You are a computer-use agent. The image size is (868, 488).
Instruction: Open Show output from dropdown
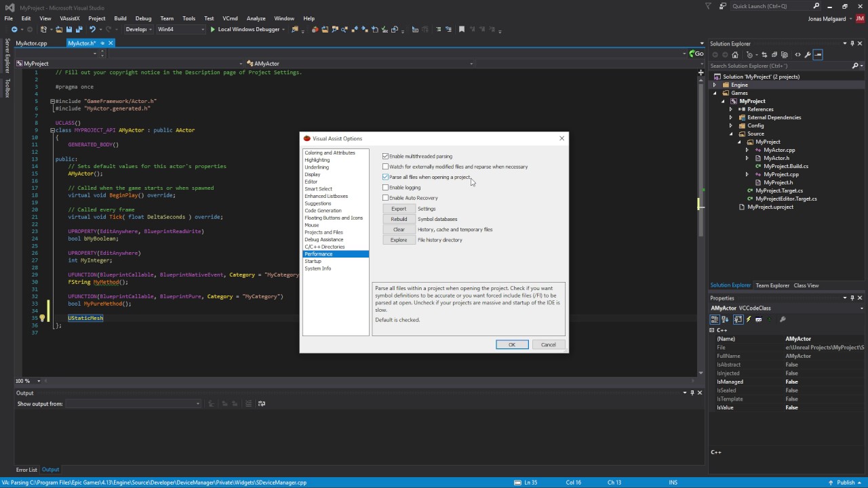(133, 404)
